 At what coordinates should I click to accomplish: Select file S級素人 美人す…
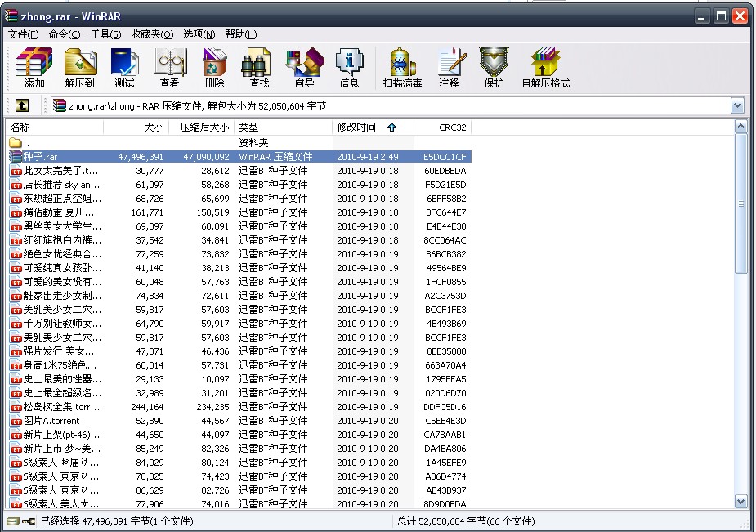(62, 504)
